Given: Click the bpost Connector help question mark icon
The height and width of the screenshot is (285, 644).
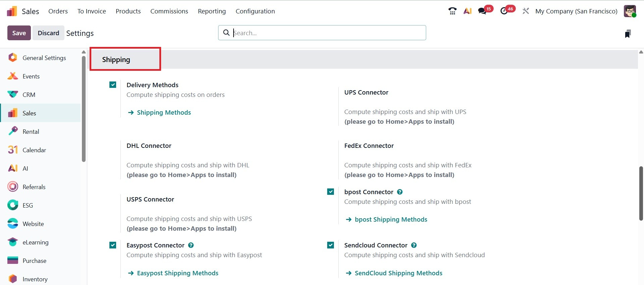Looking at the screenshot, I should [x=400, y=192].
